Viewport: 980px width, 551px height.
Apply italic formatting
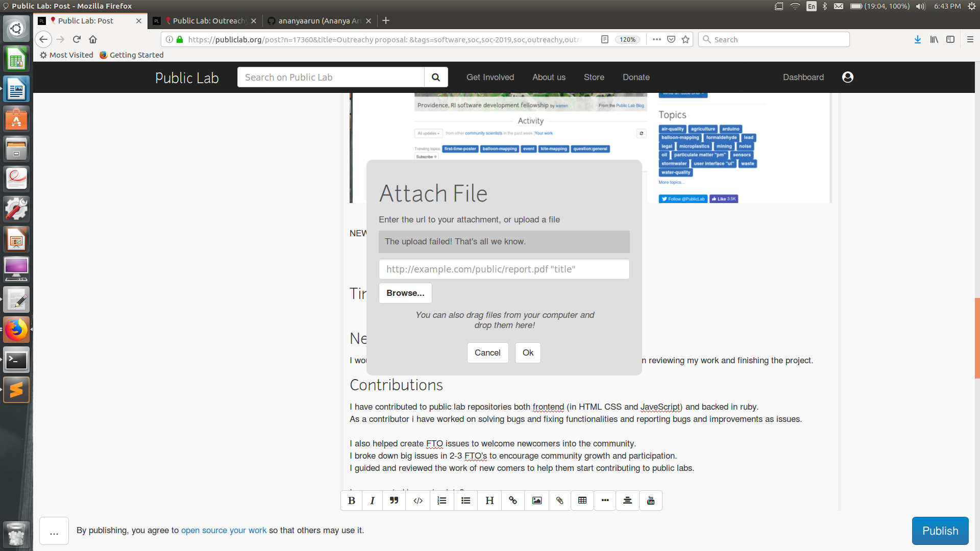pos(372,500)
